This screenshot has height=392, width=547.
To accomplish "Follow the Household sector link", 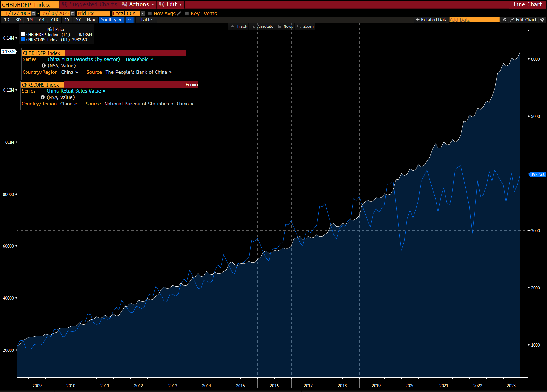I will coord(139,59).
